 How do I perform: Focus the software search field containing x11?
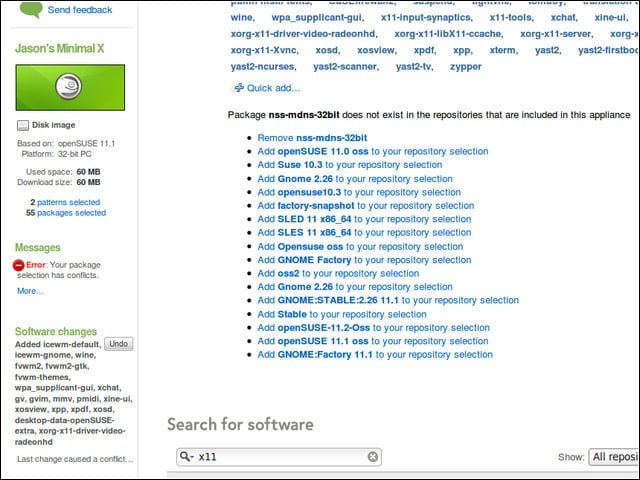(x=279, y=457)
